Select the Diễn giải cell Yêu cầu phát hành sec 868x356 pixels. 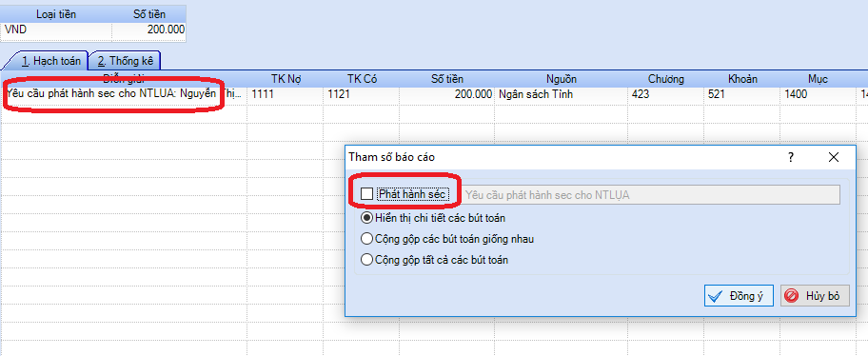pyautogui.click(x=125, y=95)
